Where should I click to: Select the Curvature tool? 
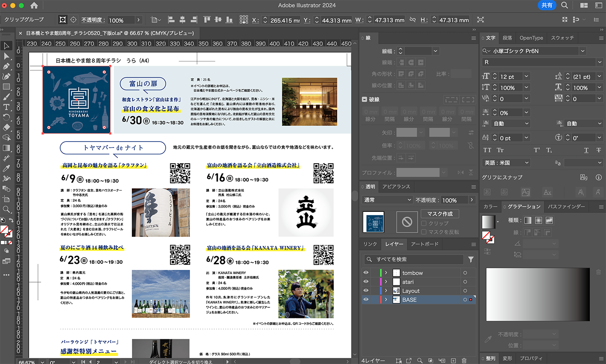[6, 77]
